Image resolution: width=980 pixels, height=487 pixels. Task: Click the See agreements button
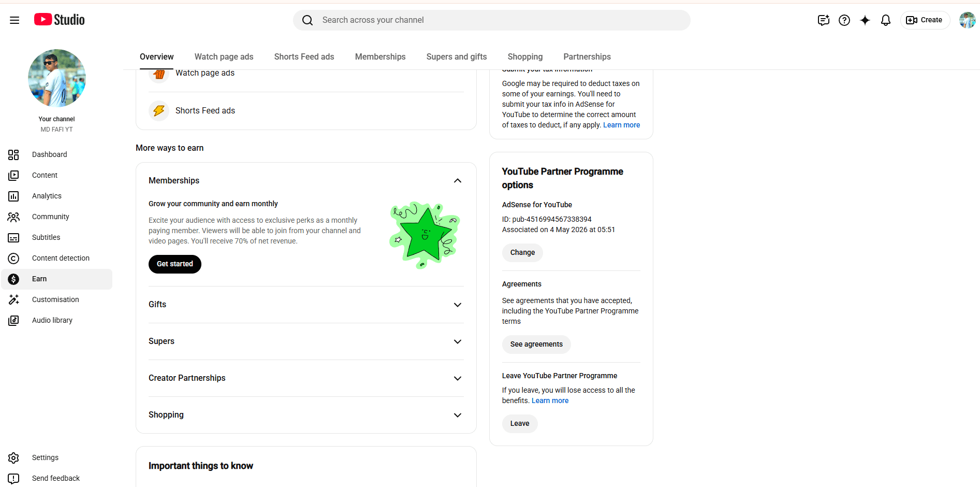(x=536, y=345)
